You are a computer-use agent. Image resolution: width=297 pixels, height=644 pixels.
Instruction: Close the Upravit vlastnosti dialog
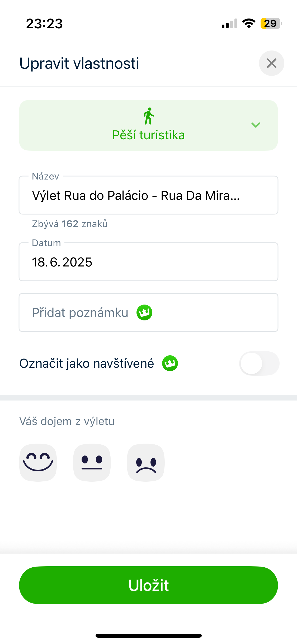coord(271,63)
